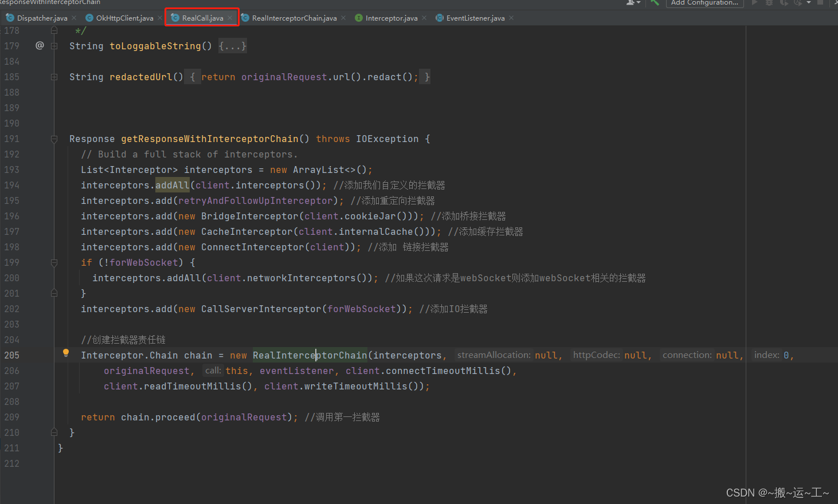Close the EventListener.java tab
Image resolution: width=838 pixels, height=504 pixels.
511,18
